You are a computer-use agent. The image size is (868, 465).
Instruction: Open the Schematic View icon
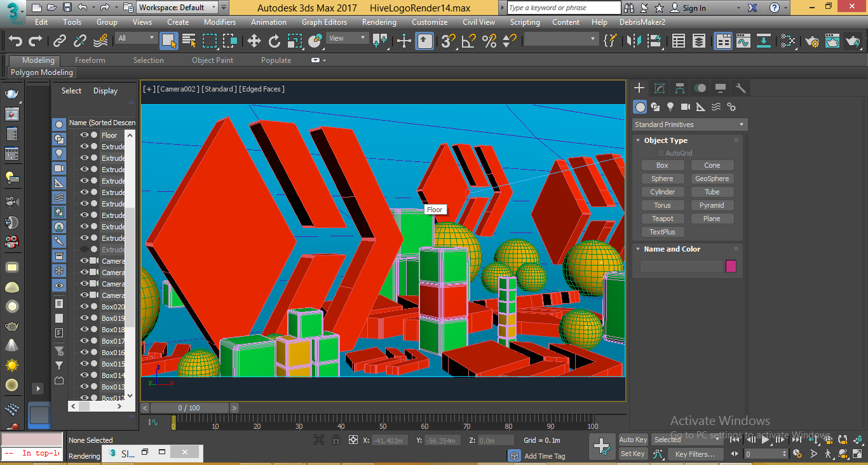pyautogui.click(x=764, y=41)
